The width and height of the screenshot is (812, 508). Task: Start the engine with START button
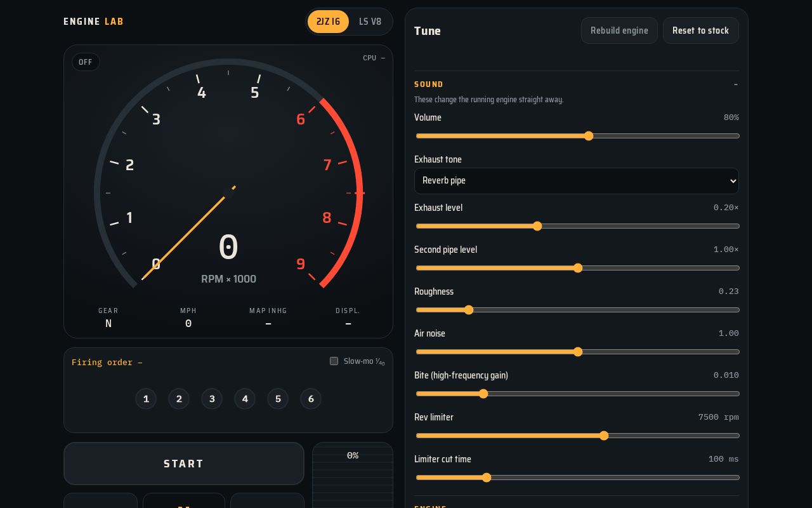[x=184, y=464]
